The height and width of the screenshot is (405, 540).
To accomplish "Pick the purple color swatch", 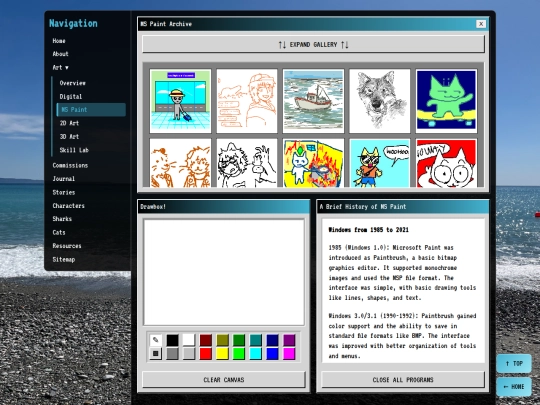I will 289,340.
